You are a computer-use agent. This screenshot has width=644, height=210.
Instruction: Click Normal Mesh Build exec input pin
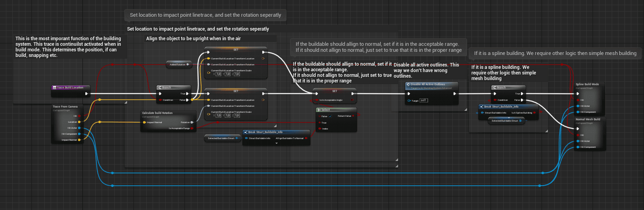pyautogui.click(x=578, y=129)
